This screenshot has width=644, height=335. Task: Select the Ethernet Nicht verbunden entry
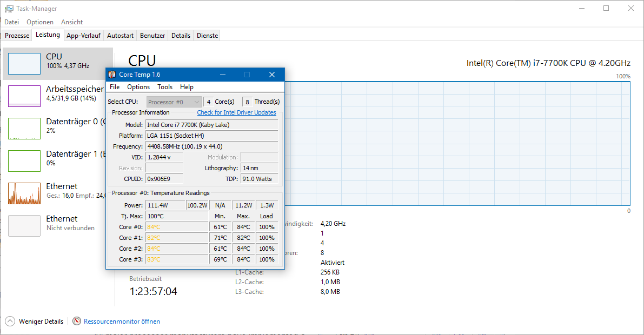tap(57, 225)
